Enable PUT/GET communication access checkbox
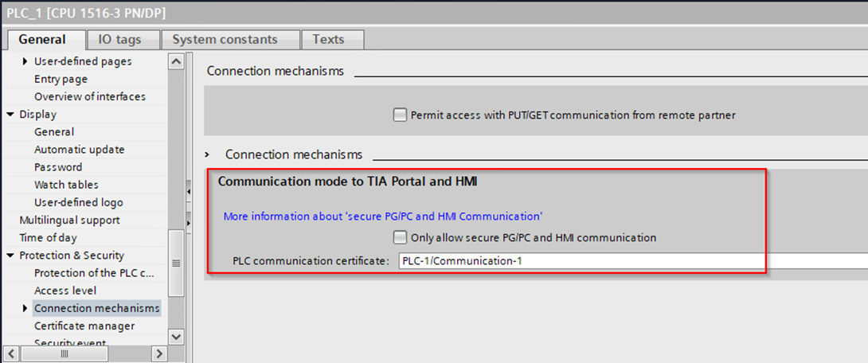This screenshot has width=868, height=363. tap(400, 115)
